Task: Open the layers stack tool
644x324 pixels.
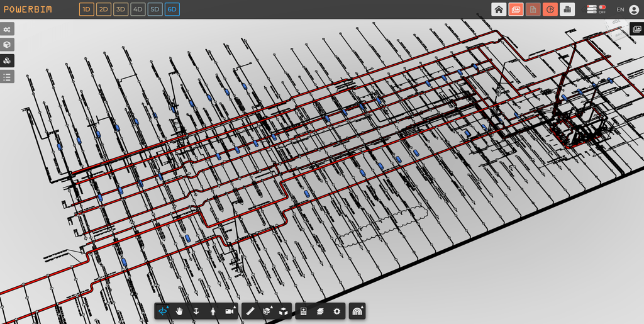Action: pos(320,311)
